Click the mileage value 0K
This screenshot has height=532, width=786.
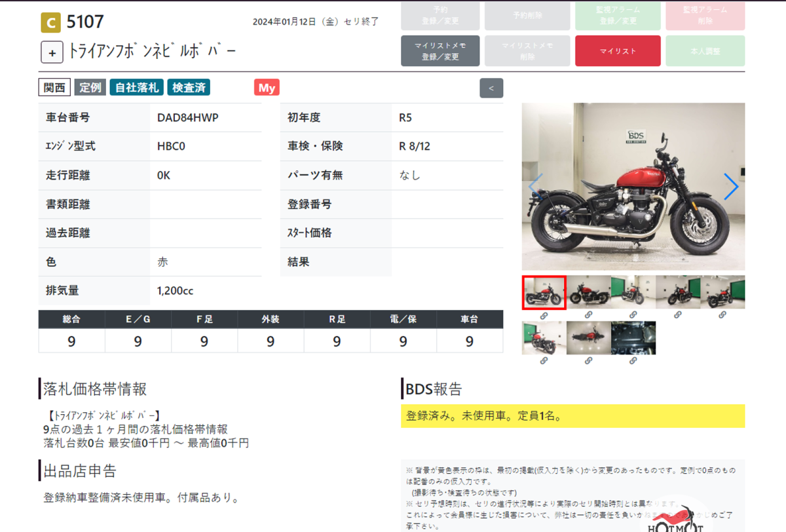164,176
